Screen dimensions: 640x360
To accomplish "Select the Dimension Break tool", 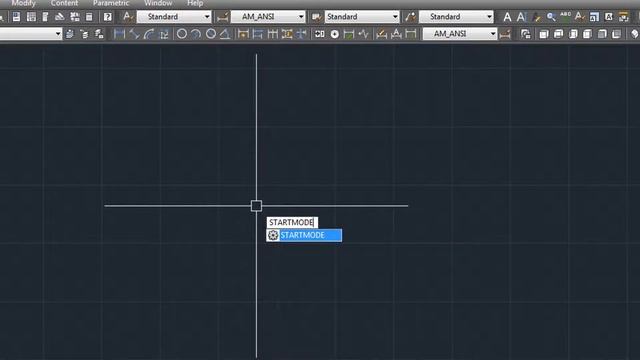I will (301, 34).
